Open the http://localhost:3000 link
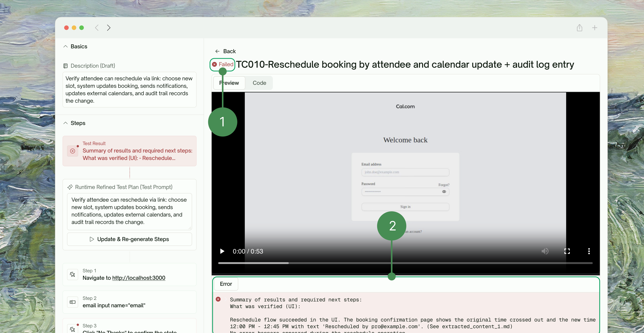The width and height of the screenshot is (644, 333). point(139,278)
